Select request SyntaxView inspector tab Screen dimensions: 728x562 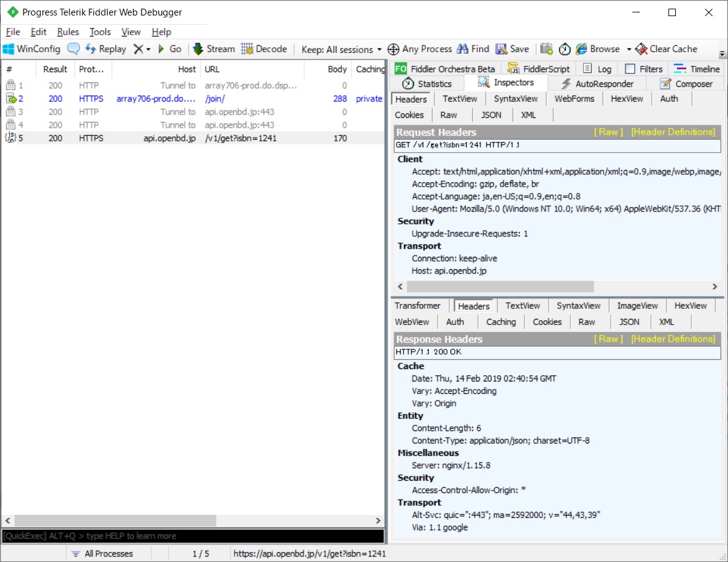[515, 99]
